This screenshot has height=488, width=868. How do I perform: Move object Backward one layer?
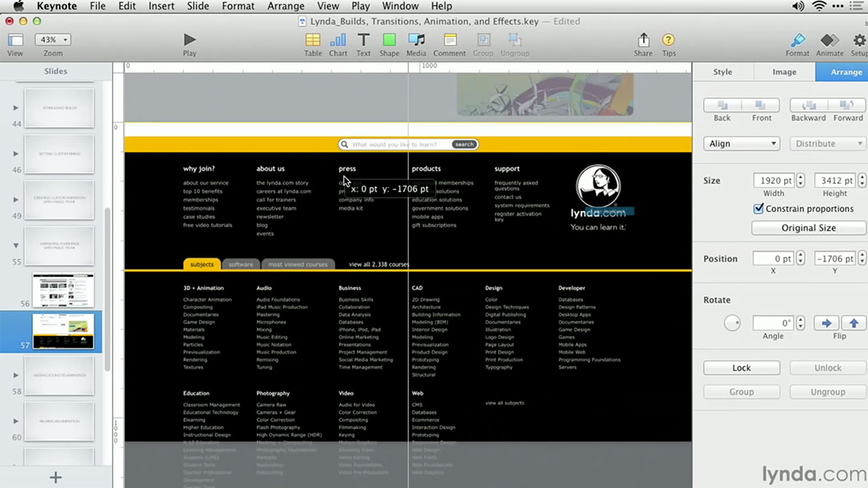point(809,106)
